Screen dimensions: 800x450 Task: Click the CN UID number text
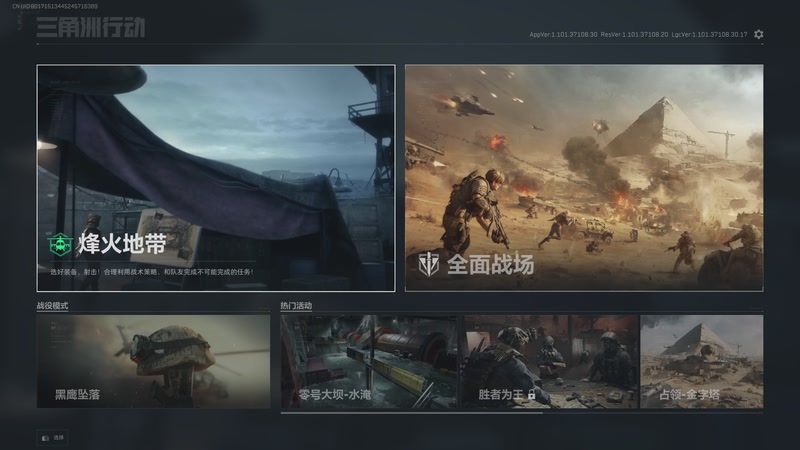pos(55,6)
